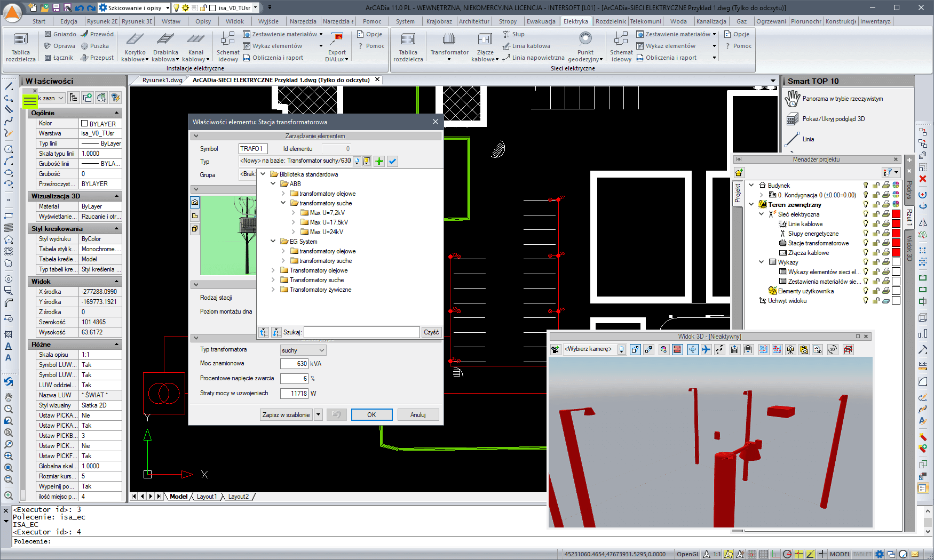This screenshot has height=560, width=934.
Task: Collapse Sieć elektryczna tree node
Action: pos(762,214)
